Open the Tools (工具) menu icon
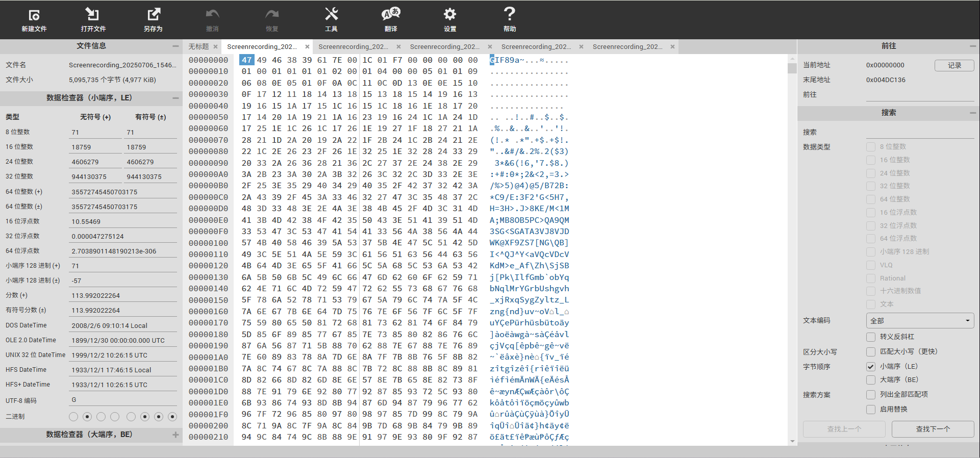This screenshot has width=980, height=458. tap(331, 19)
